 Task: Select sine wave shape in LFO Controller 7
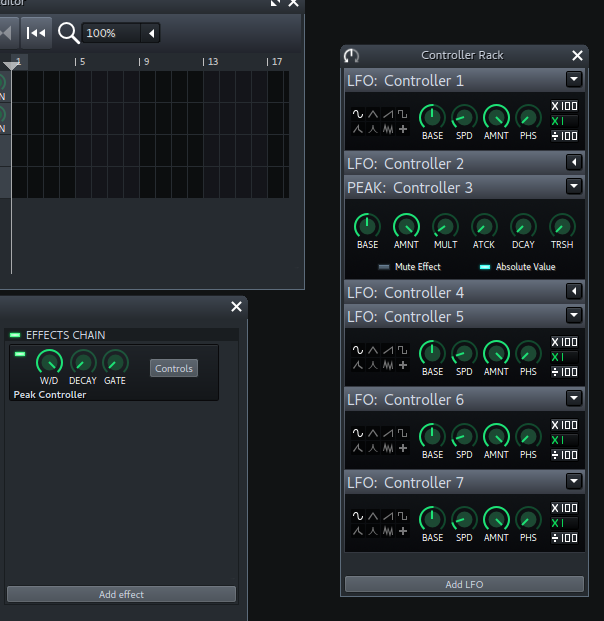[358, 516]
